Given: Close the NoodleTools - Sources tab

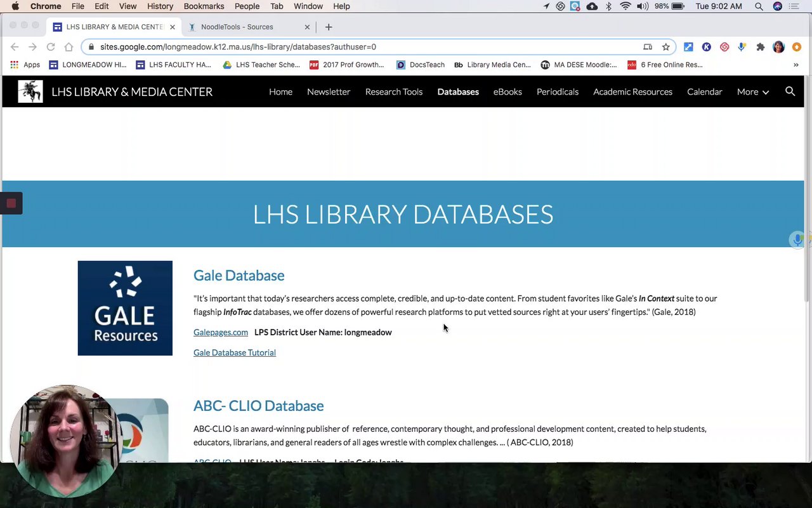Looking at the screenshot, I should coord(307,27).
